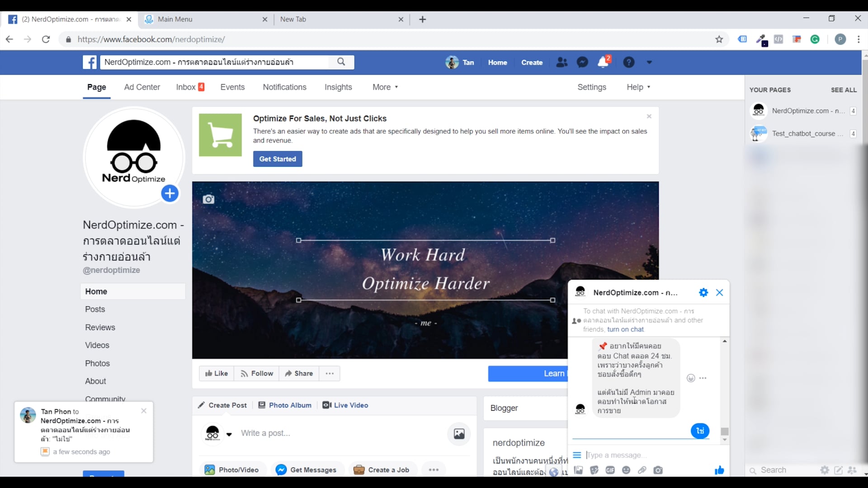Image resolution: width=868 pixels, height=488 pixels.
Task: Open the notifications bell with badge 2
Action: [604, 62]
